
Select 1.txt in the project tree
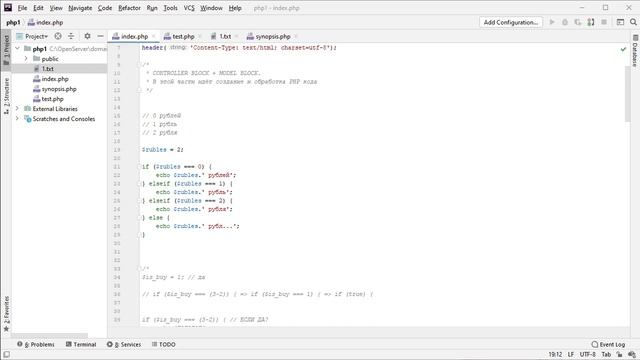click(x=48, y=69)
